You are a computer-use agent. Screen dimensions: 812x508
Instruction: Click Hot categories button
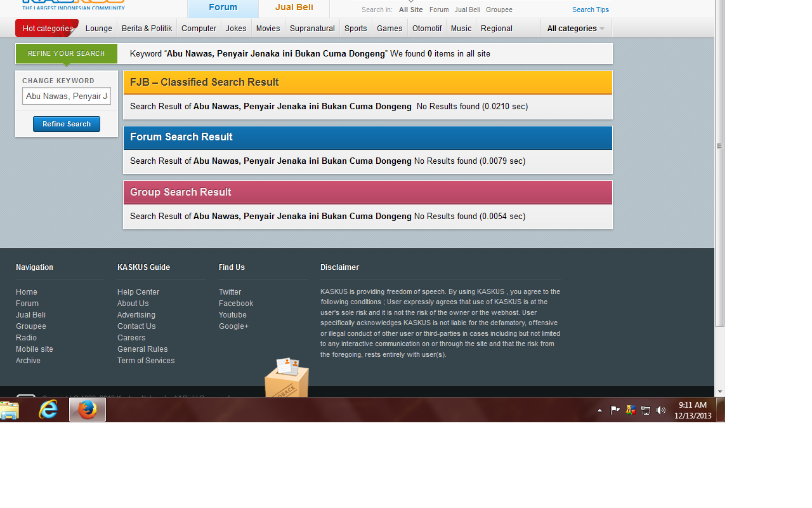pyautogui.click(x=47, y=28)
